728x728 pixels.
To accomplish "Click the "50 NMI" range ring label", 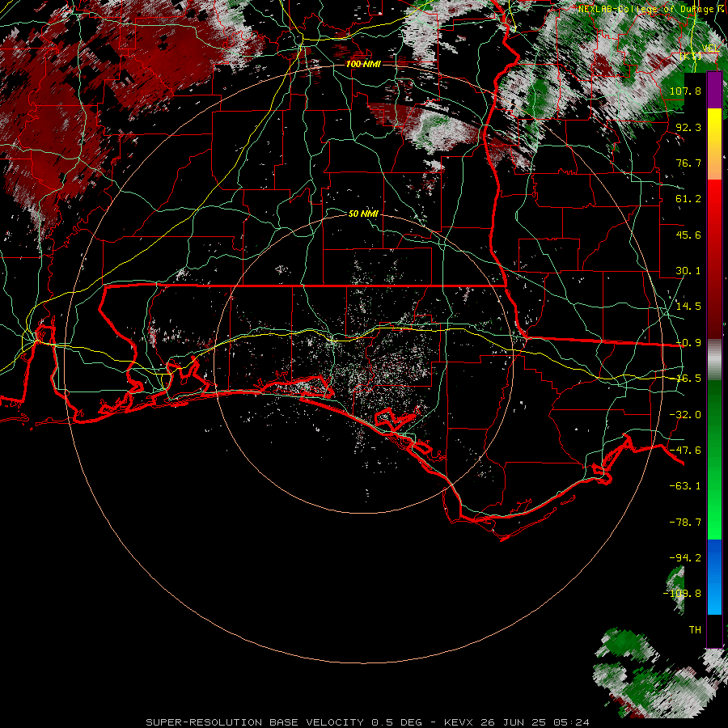I will tap(363, 214).
